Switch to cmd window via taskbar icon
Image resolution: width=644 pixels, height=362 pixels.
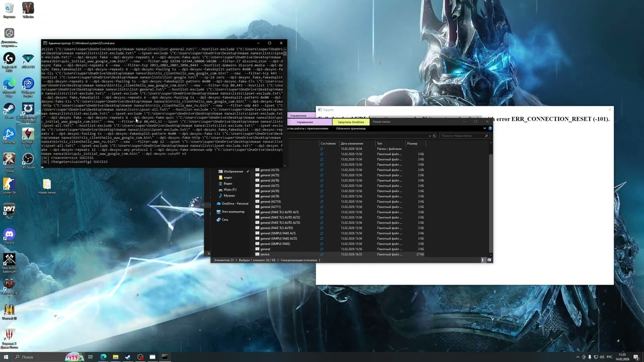point(165,357)
